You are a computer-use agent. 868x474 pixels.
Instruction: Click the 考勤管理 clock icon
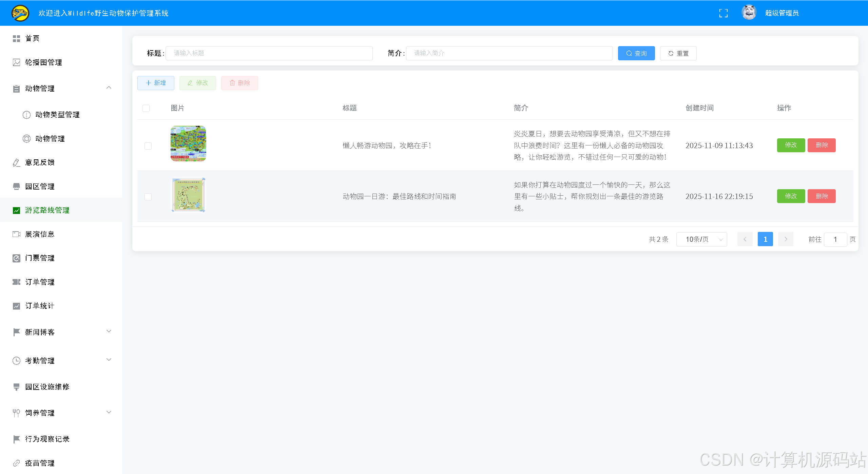[x=16, y=361]
